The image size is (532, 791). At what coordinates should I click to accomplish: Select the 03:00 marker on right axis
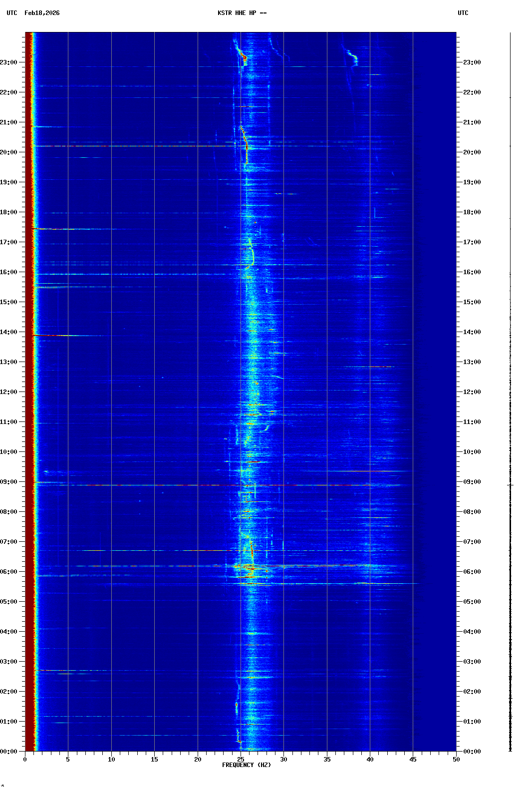click(x=472, y=662)
